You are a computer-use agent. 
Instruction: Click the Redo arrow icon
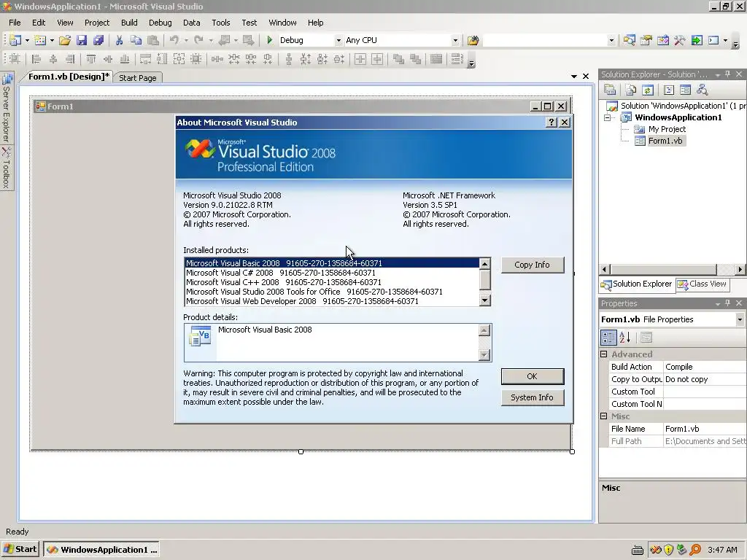[x=198, y=41]
